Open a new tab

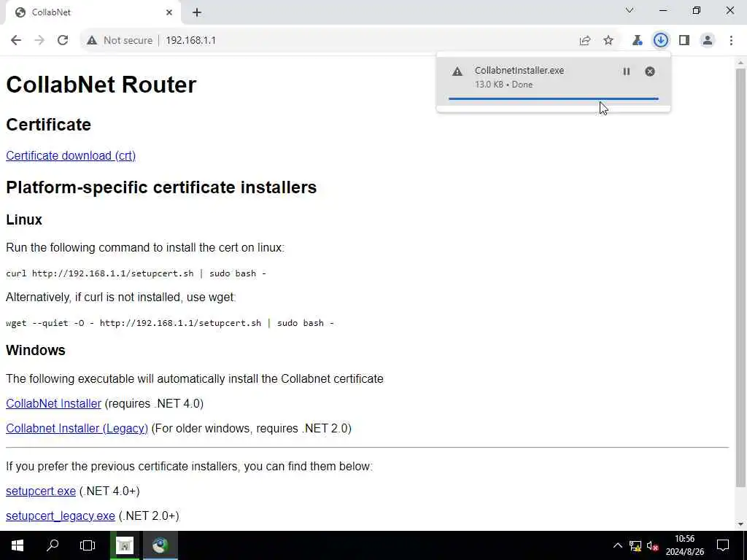(197, 12)
